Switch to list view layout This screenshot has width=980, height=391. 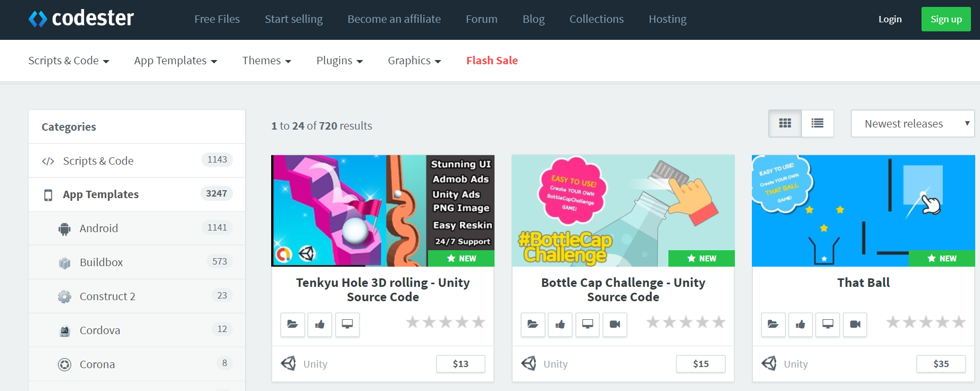click(817, 123)
